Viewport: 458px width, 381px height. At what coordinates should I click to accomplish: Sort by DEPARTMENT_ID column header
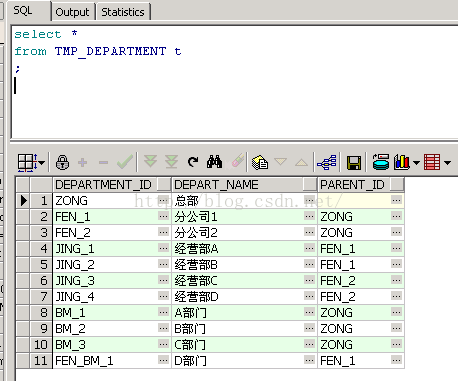(105, 185)
